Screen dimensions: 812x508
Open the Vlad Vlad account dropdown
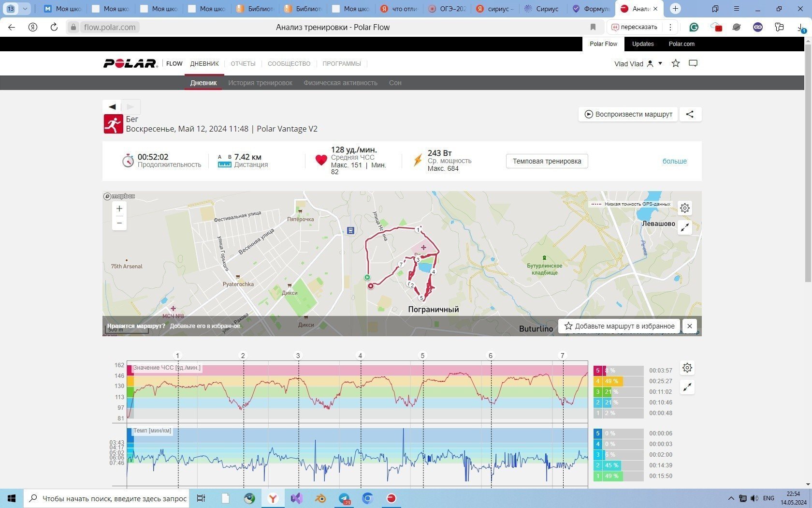638,64
